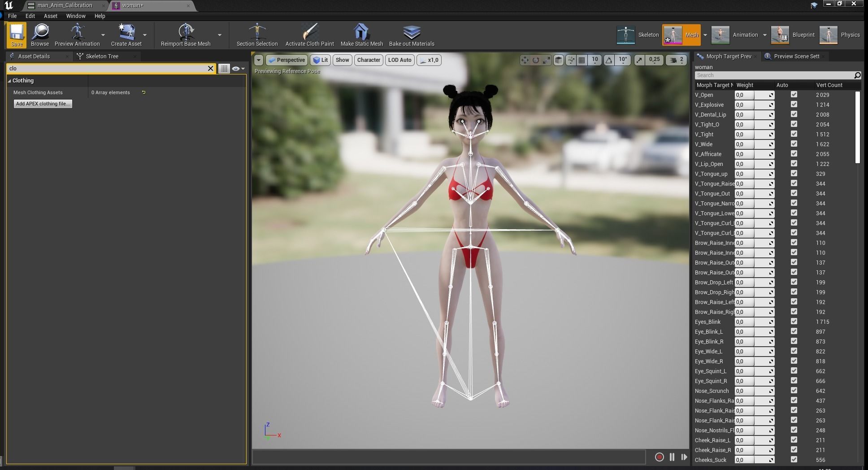Image resolution: width=868 pixels, height=470 pixels.
Task: Switch to Blueprint editor mode
Action: click(793, 35)
